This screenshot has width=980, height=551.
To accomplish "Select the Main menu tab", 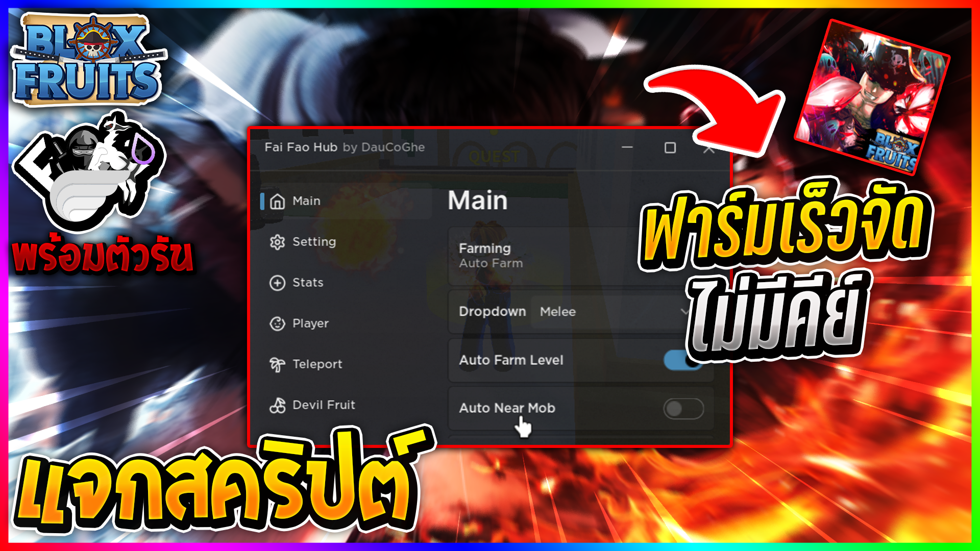I will click(x=306, y=200).
